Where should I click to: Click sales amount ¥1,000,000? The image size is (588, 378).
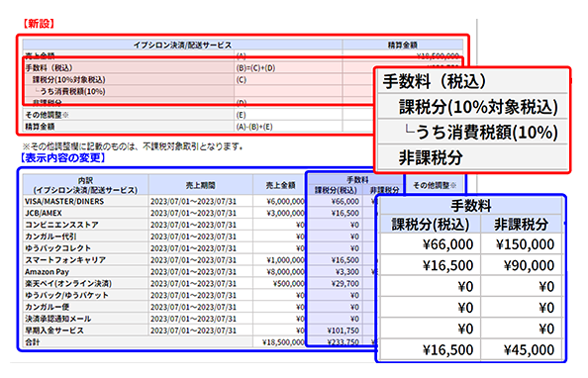click(x=285, y=260)
